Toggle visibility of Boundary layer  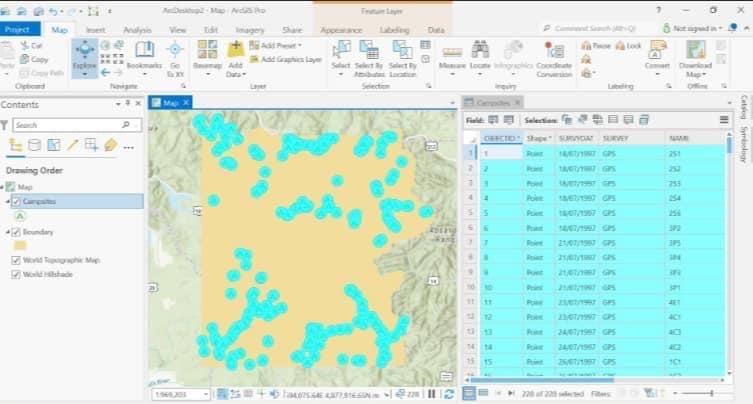tap(16, 232)
